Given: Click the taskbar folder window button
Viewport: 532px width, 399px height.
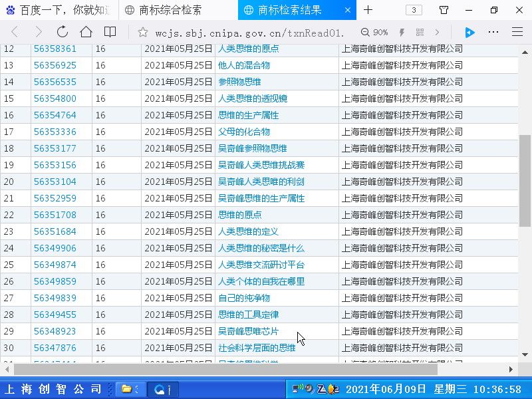Looking at the screenshot, I should coord(128,389).
